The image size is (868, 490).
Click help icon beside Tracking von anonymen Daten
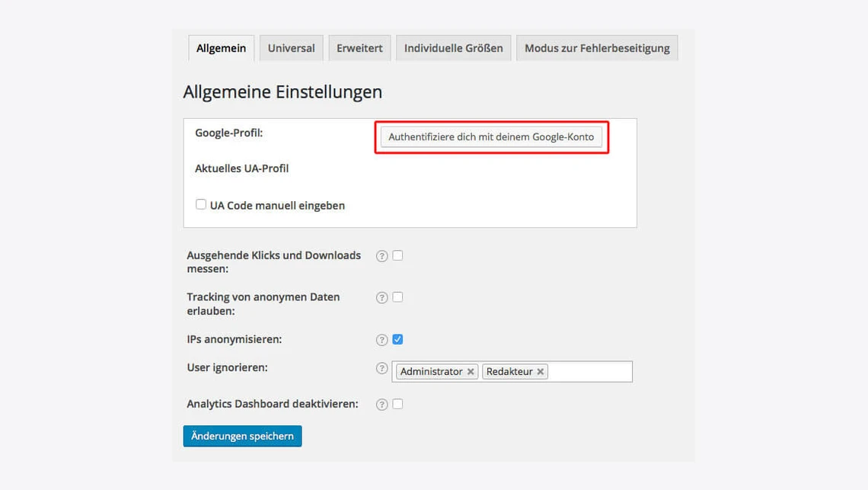[382, 298]
